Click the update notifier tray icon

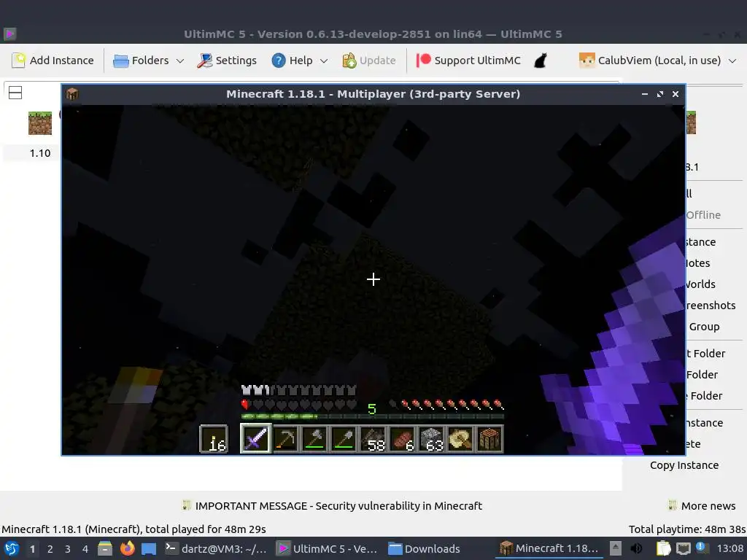701,548
